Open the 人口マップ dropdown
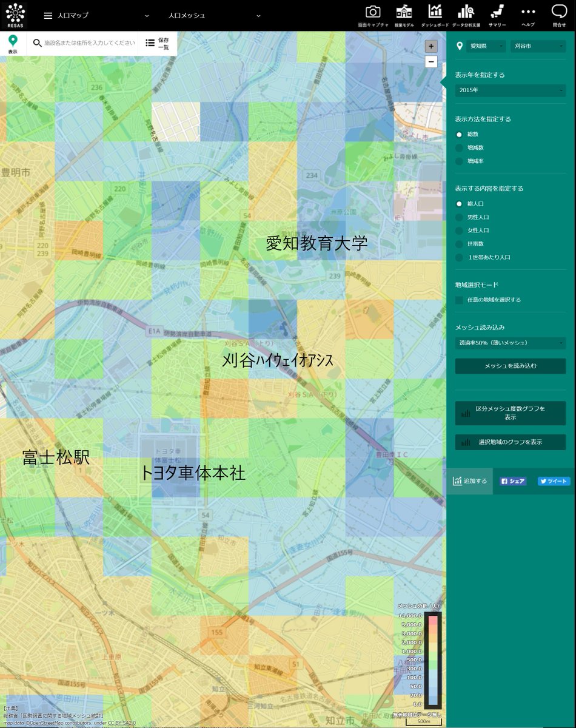 (x=103, y=16)
